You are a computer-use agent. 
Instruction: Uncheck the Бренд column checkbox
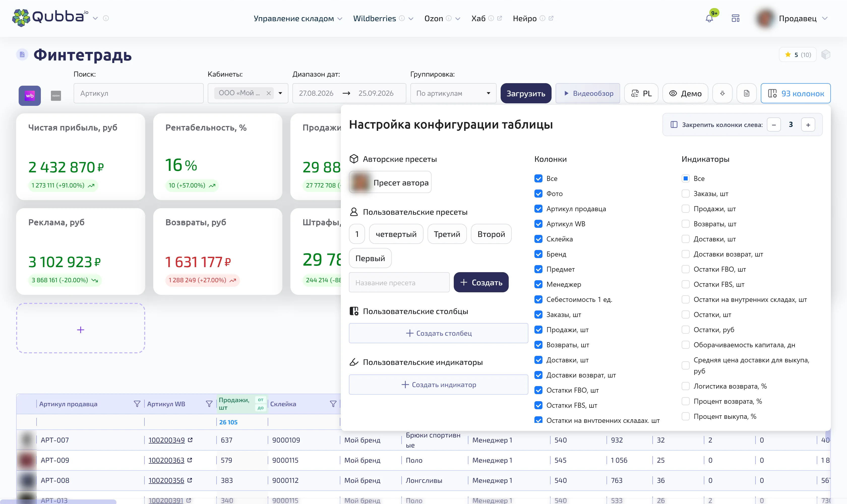coord(538,254)
